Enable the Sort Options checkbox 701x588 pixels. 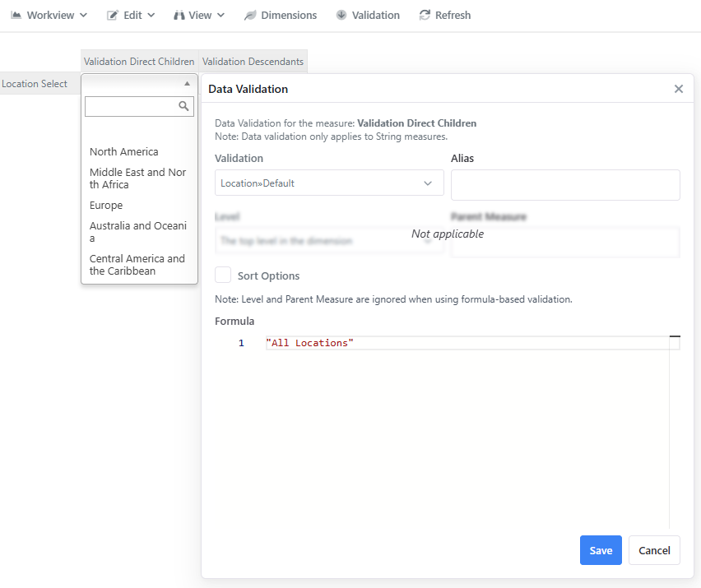[x=223, y=275]
